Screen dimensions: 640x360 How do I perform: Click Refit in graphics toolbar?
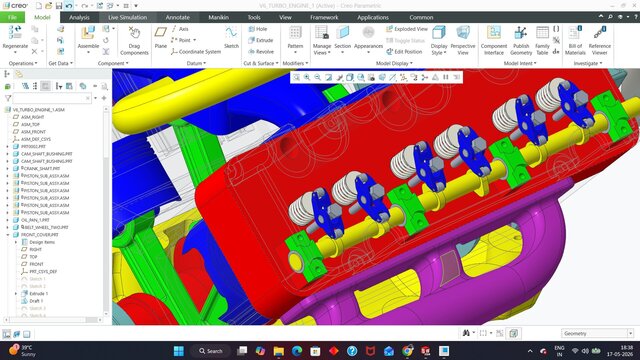296,77
